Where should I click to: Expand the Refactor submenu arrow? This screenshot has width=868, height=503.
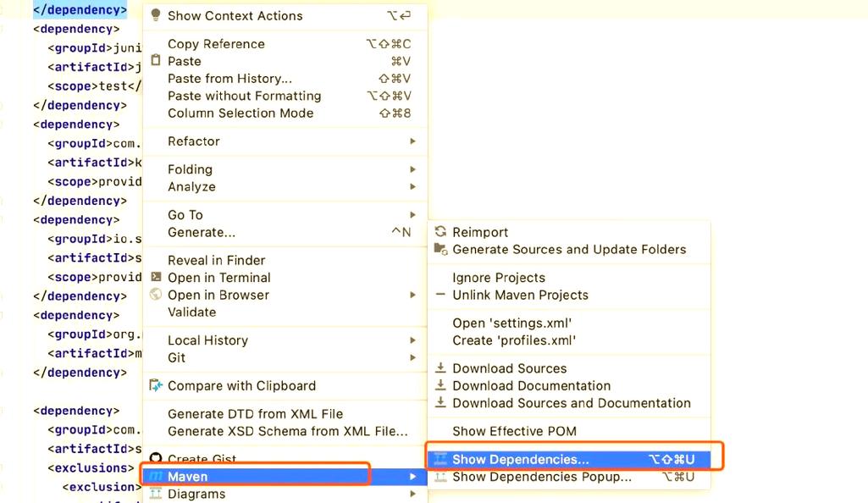[x=412, y=141]
